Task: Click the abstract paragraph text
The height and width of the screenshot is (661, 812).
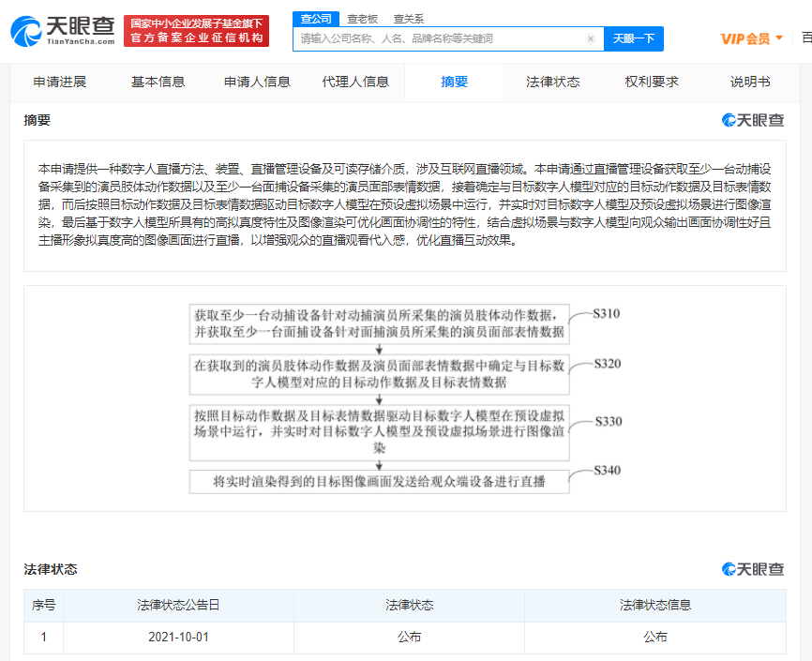Action: pyautogui.click(x=404, y=204)
